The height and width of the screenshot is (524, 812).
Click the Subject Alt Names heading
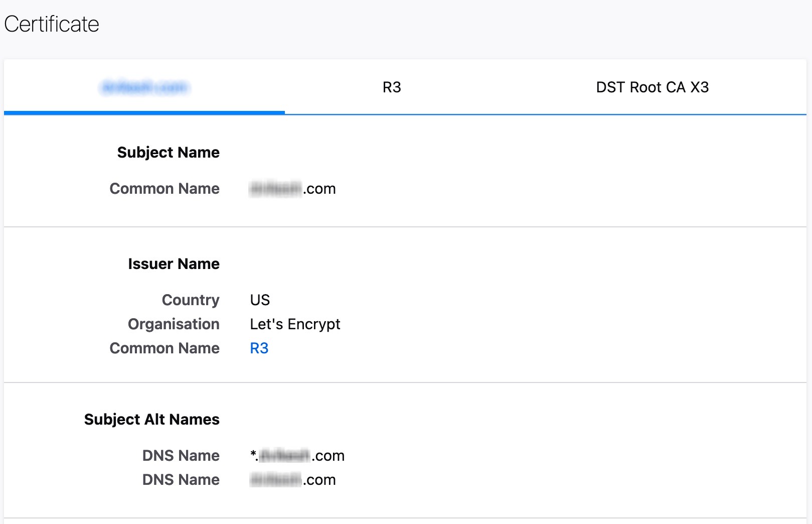click(x=152, y=420)
